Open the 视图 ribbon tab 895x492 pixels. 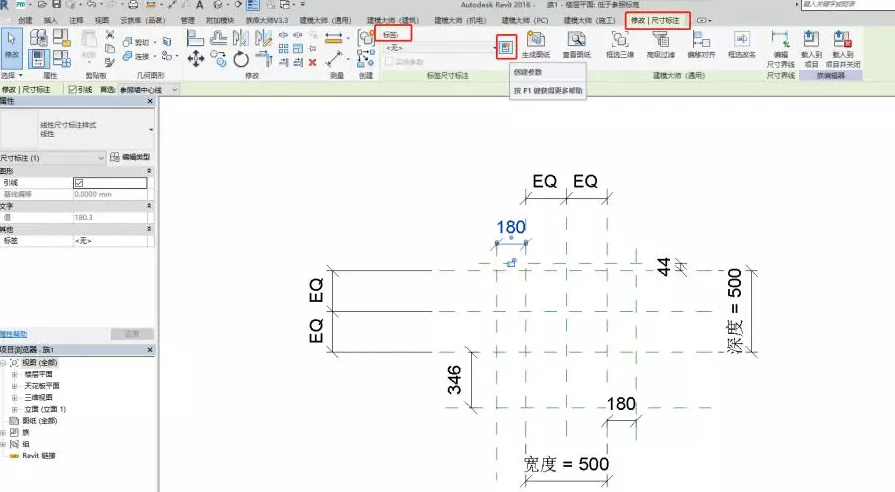coord(102,21)
